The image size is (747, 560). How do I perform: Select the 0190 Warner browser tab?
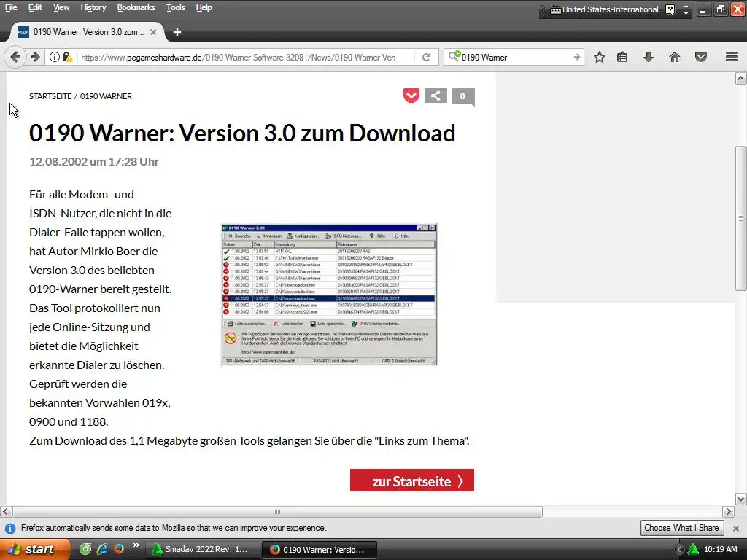(87, 32)
